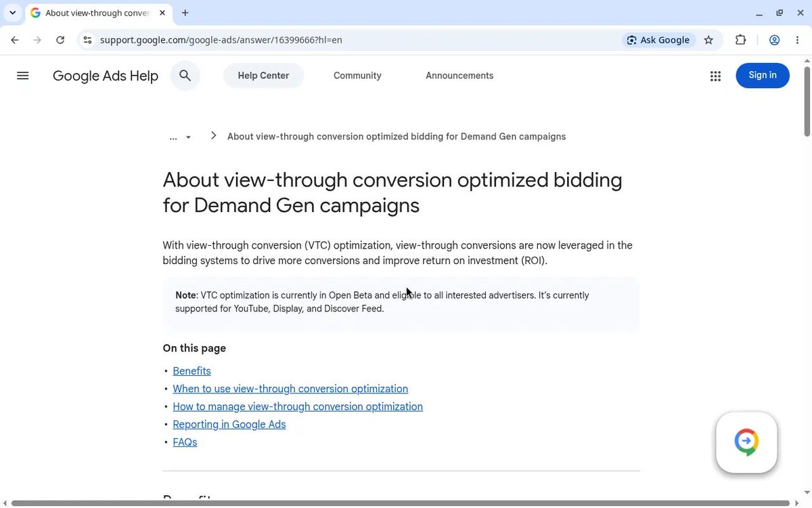Viewport: 812px width, 508px height.
Task: Reload the page
Action: pyautogui.click(x=60, y=40)
